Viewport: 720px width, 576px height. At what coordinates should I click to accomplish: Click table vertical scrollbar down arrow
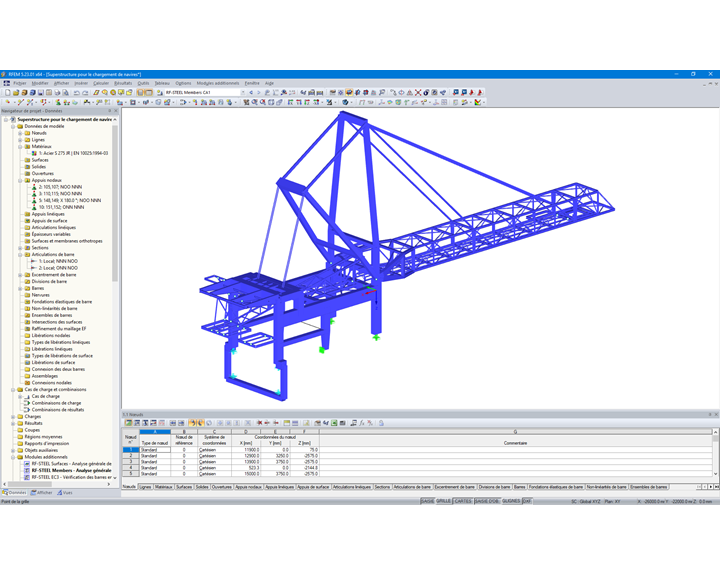pyautogui.click(x=715, y=474)
